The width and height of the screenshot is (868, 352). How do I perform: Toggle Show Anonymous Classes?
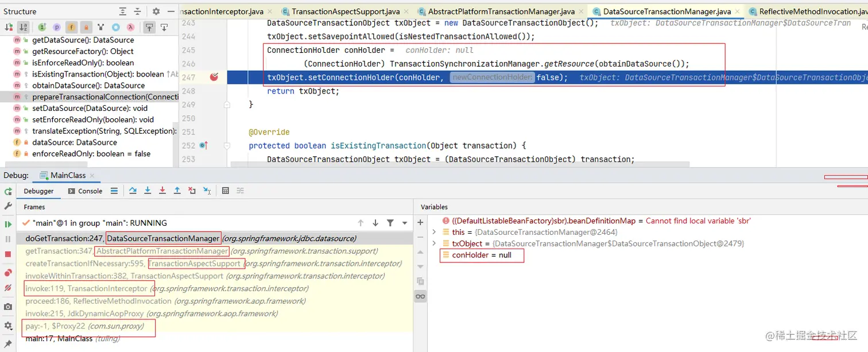116,27
